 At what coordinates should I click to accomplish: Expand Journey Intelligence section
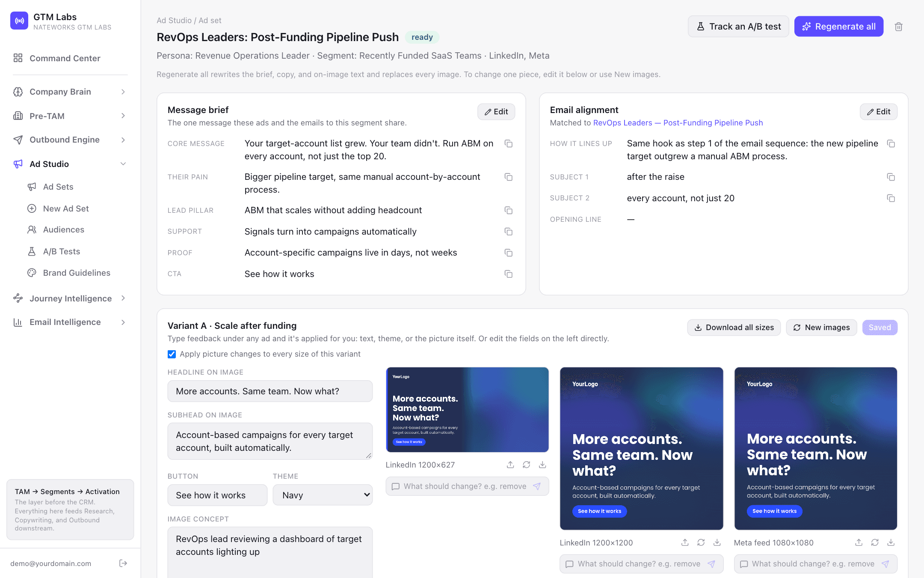coord(70,298)
